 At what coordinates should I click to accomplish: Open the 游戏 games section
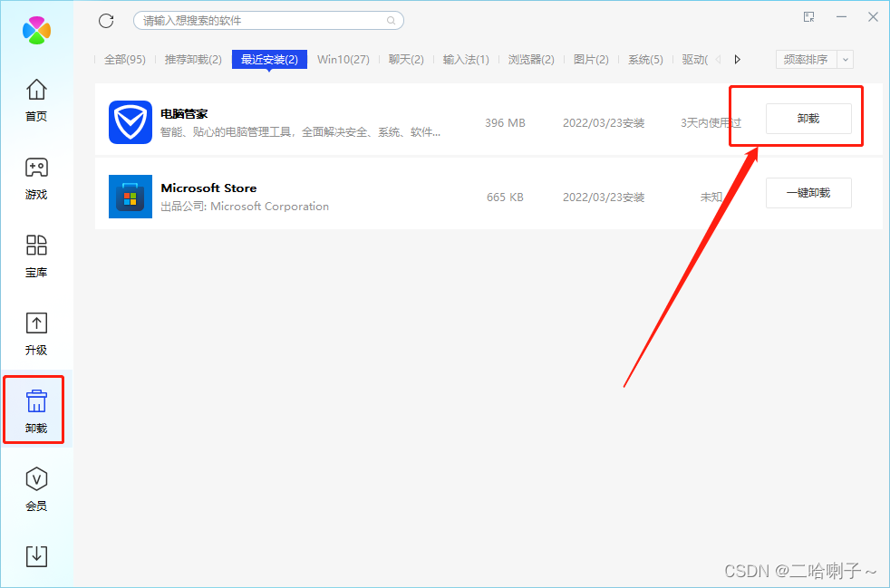(x=36, y=178)
